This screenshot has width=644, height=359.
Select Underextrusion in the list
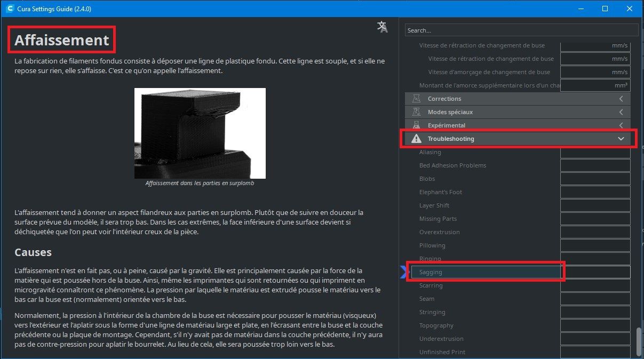click(441, 339)
